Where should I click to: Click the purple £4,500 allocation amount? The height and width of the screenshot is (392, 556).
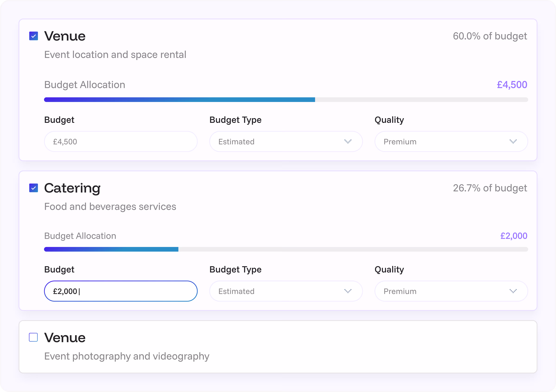coord(512,85)
